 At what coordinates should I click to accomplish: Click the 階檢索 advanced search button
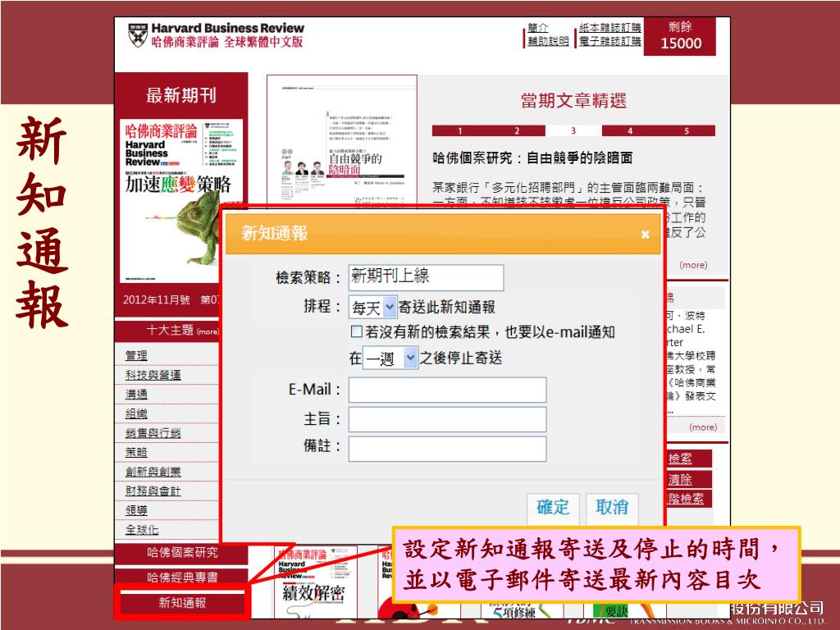tap(689, 499)
